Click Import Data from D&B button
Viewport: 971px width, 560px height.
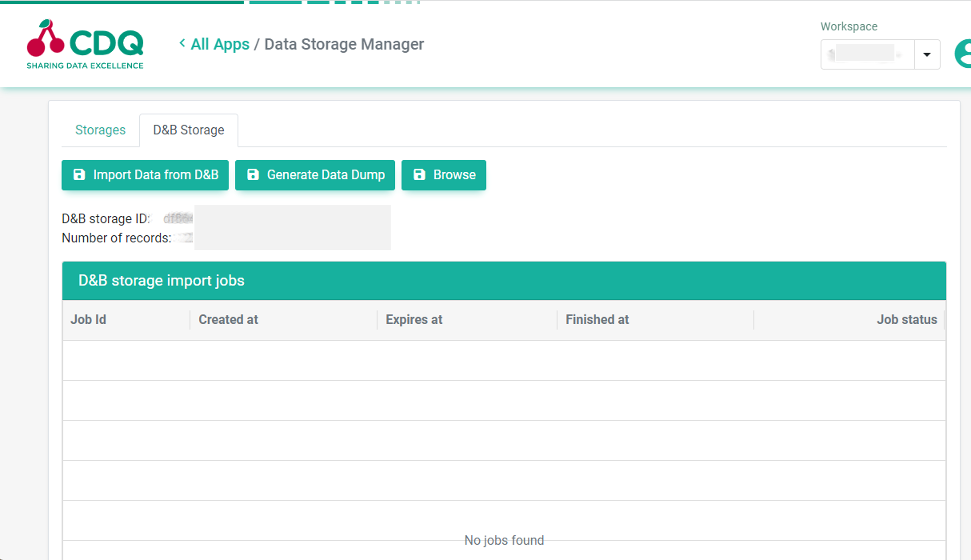[145, 175]
